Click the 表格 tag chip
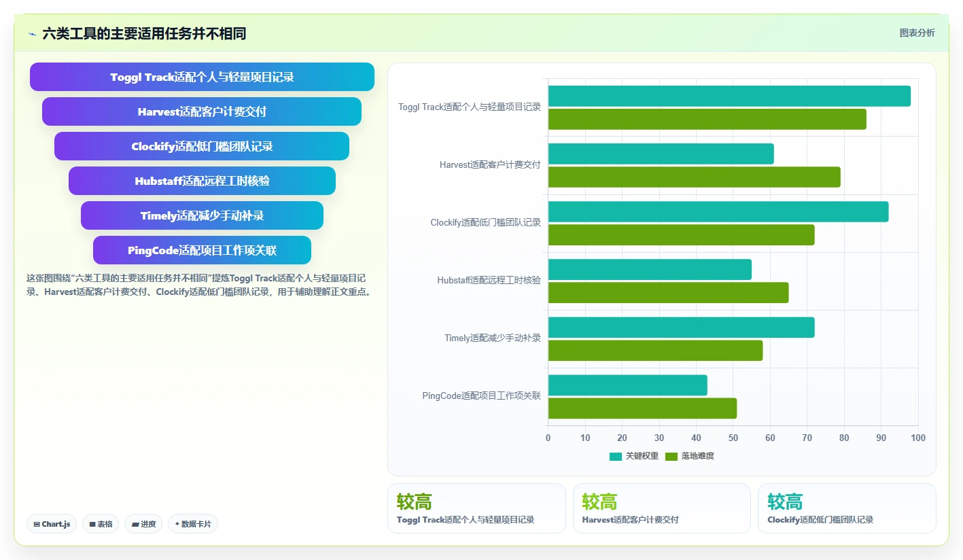 pyautogui.click(x=101, y=524)
